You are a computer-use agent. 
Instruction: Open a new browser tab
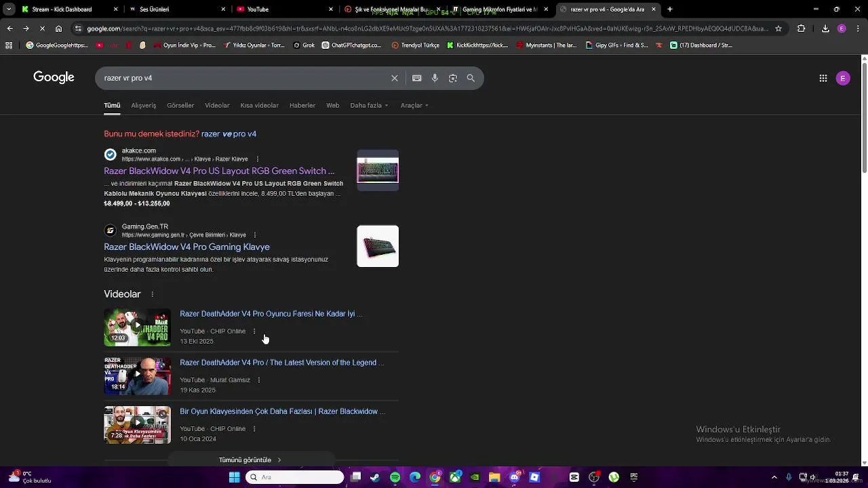point(670,9)
